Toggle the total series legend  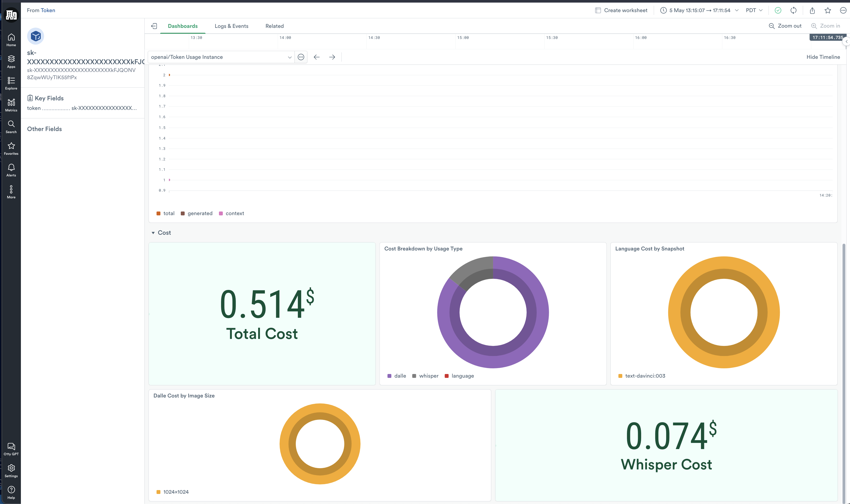point(165,214)
